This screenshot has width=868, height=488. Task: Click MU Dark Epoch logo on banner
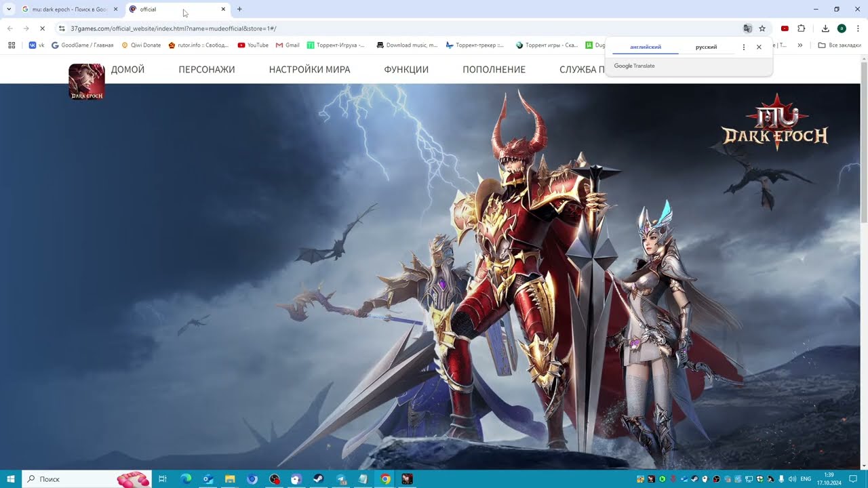(x=775, y=122)
